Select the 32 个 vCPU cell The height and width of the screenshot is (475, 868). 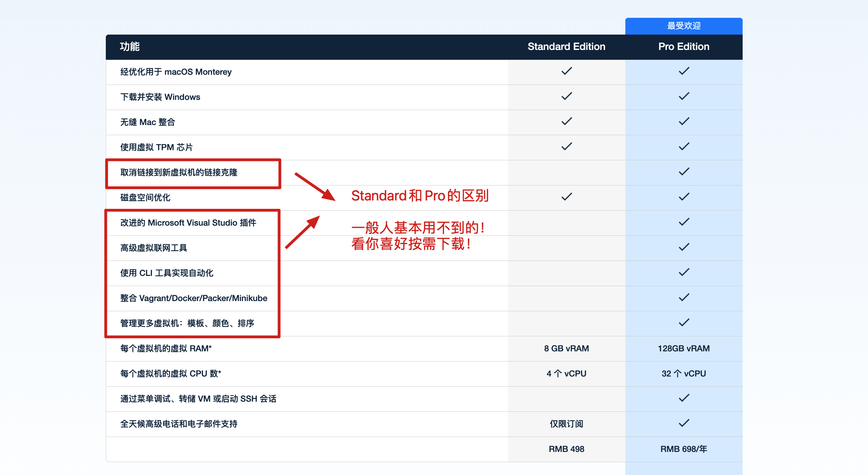(684, 374)
